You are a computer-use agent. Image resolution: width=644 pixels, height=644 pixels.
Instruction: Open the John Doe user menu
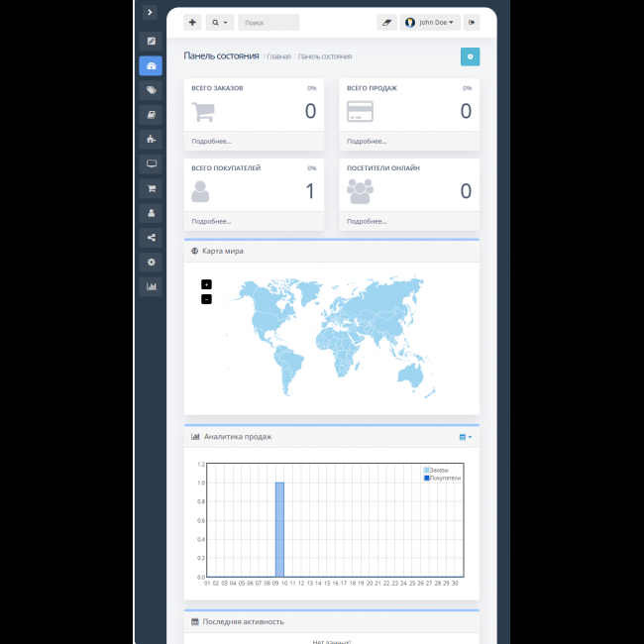(x=430, y=22)
